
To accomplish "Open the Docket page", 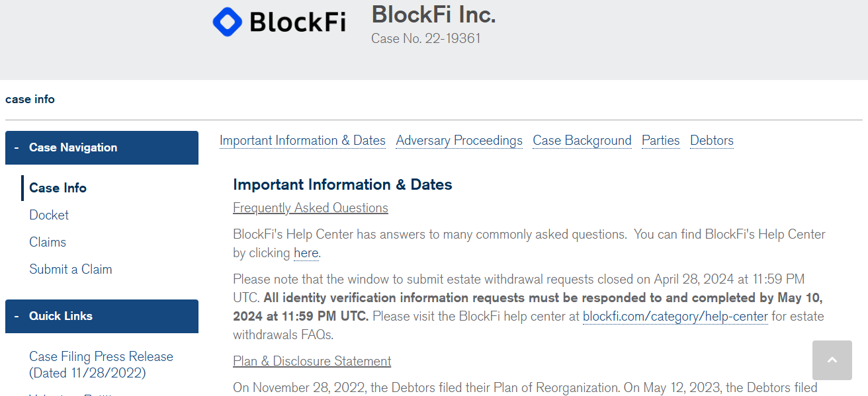I will point(49,215).
